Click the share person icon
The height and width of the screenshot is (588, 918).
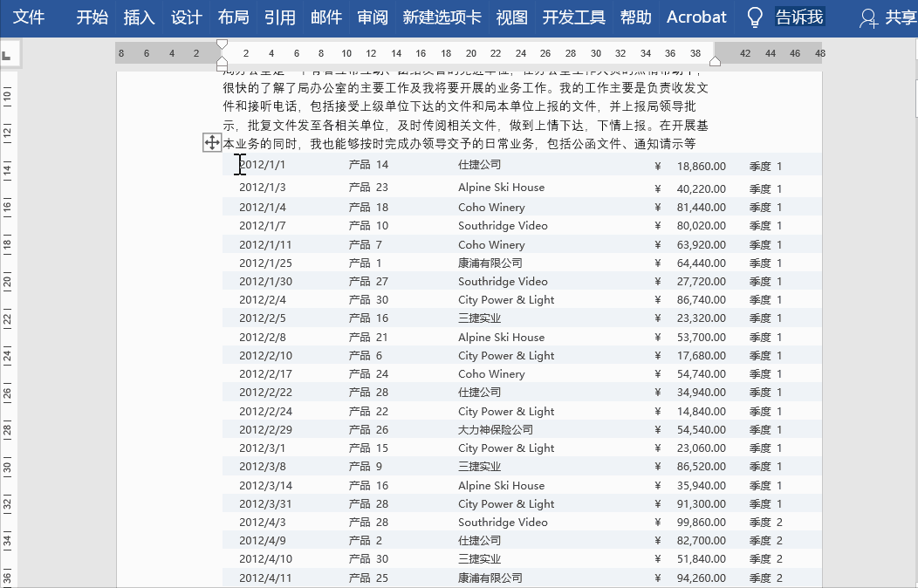pos(868,18)
